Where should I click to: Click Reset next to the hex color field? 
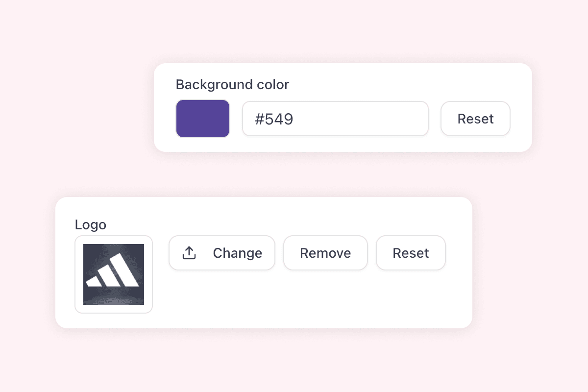[475, 118]
